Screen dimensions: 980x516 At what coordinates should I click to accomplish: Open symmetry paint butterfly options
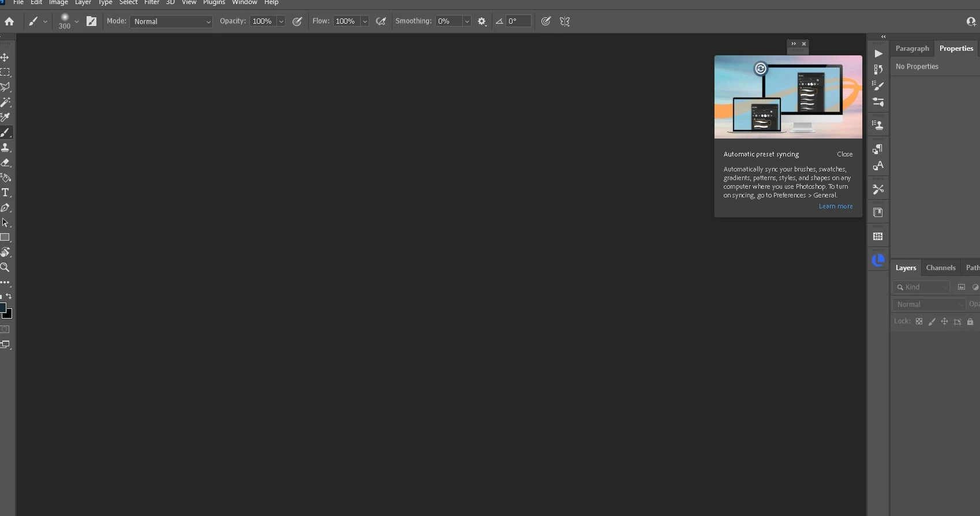coord(565,21)
